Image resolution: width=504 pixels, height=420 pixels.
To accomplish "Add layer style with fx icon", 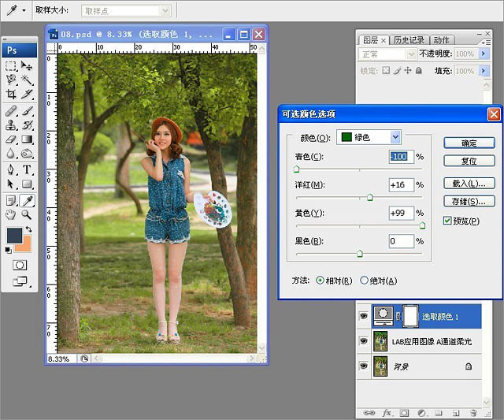I will pos(387,412).
